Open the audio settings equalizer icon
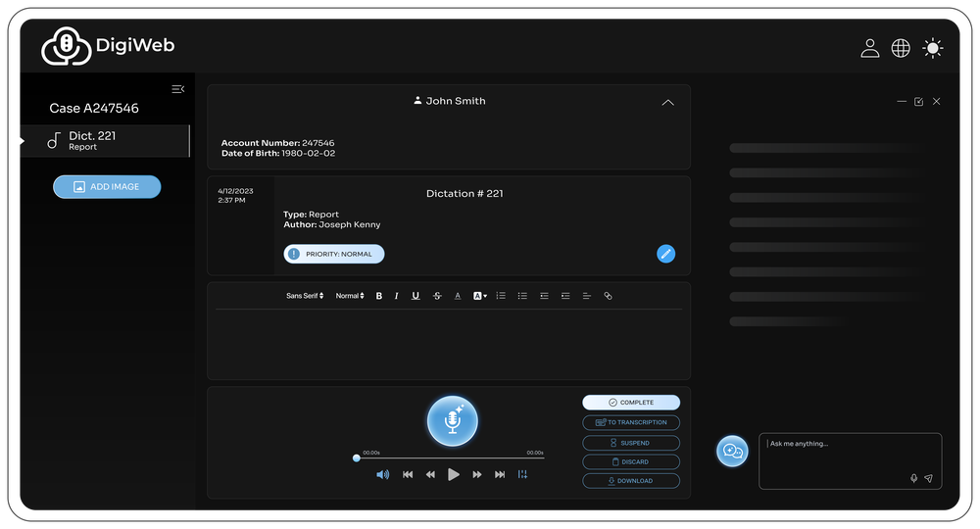The width and height of the screenshot is (980, 529). point(522,475)
